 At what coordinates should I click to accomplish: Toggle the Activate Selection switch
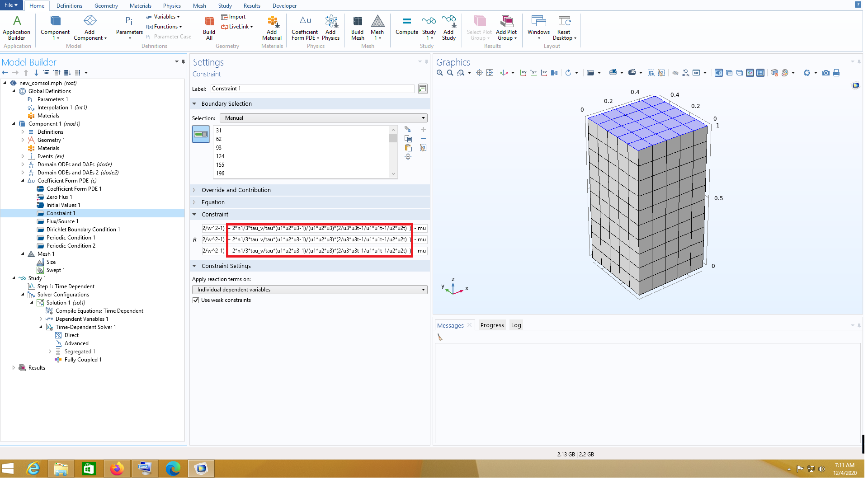tap(201, 134)
